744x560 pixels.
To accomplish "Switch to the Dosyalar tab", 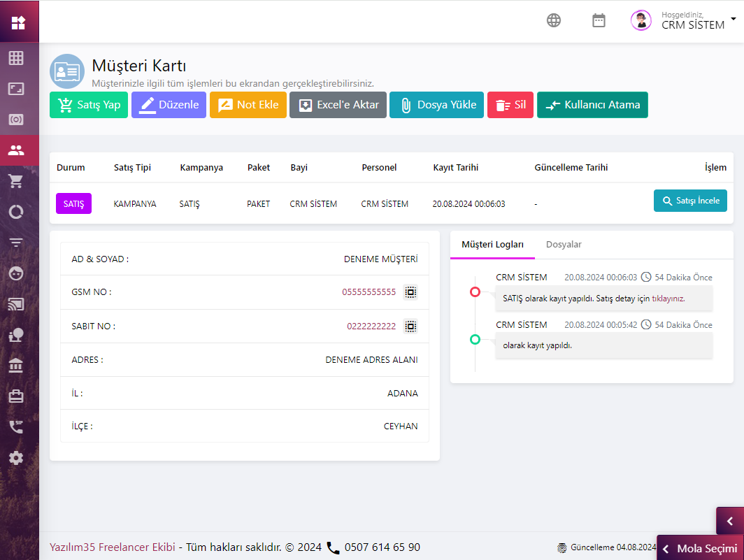I will pos(564,245).
